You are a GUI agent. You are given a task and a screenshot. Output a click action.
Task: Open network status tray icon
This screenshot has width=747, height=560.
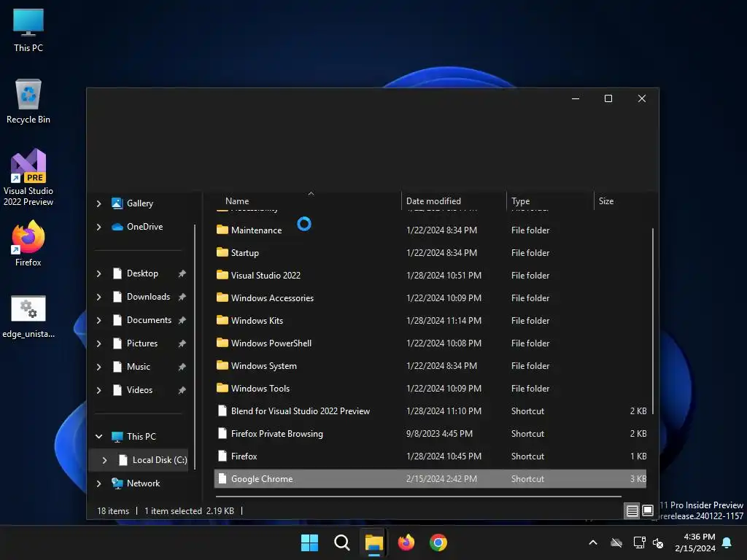[x=639, y=542]
